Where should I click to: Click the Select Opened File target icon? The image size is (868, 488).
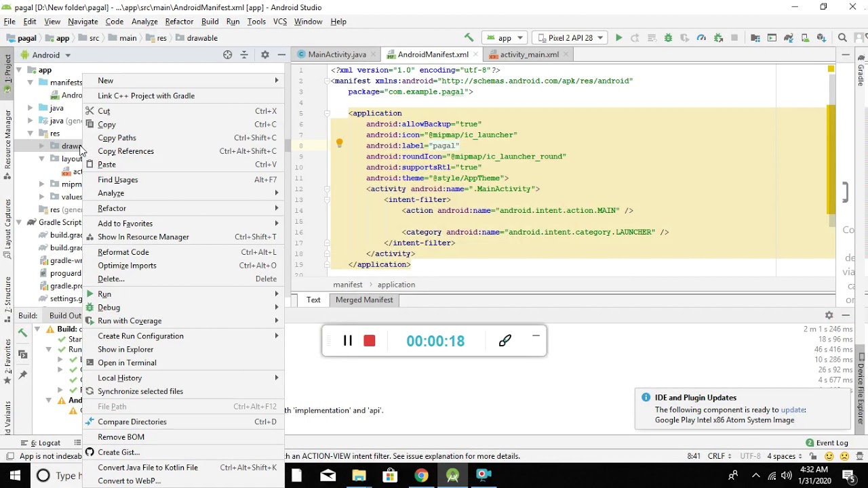point(228,55)
